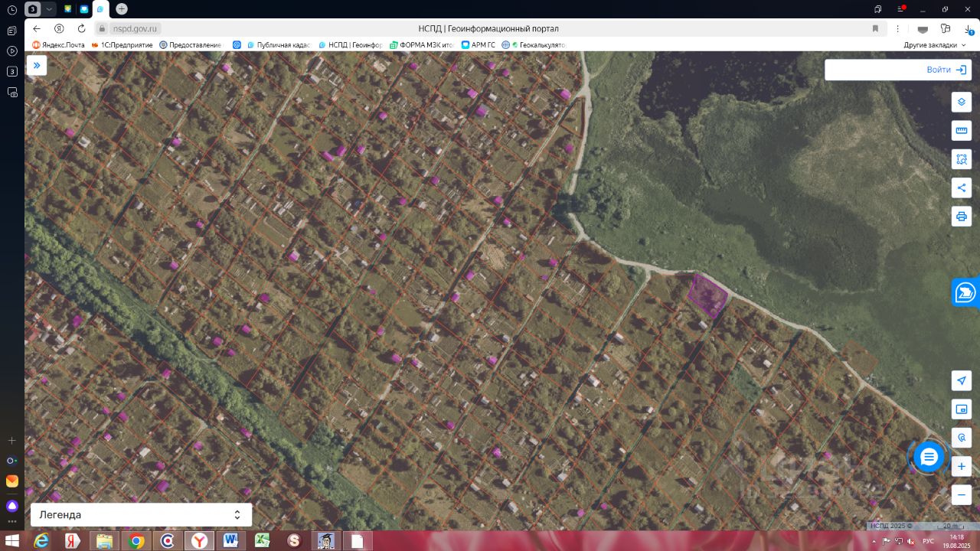Print the current map view

962,216
